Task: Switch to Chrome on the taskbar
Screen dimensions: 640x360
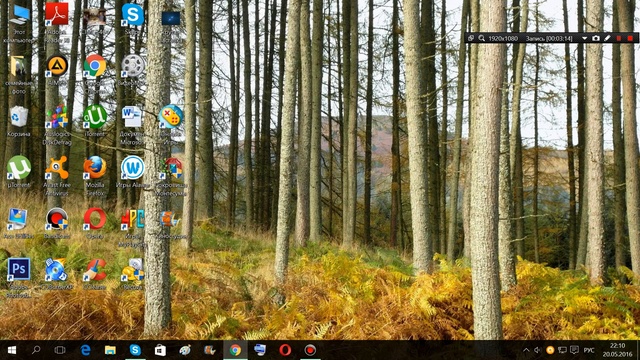Action: pos(235,350)
